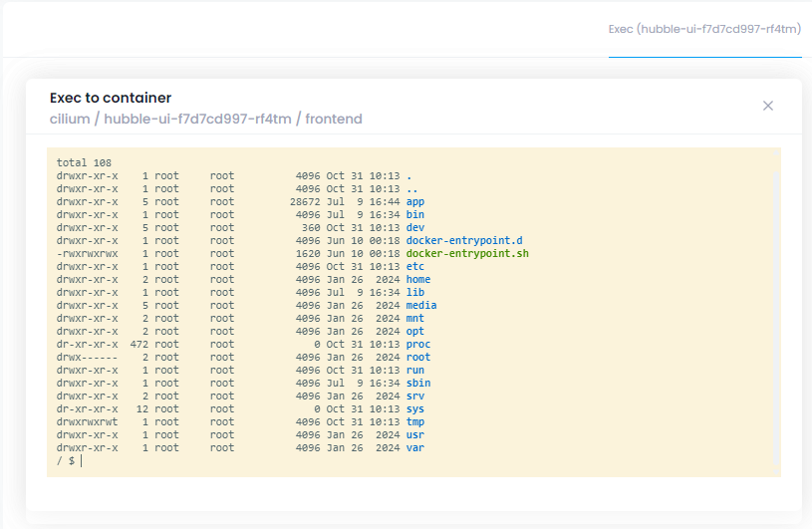Click the usr directory name
812x529 pixels.
(x=415, y=435)
